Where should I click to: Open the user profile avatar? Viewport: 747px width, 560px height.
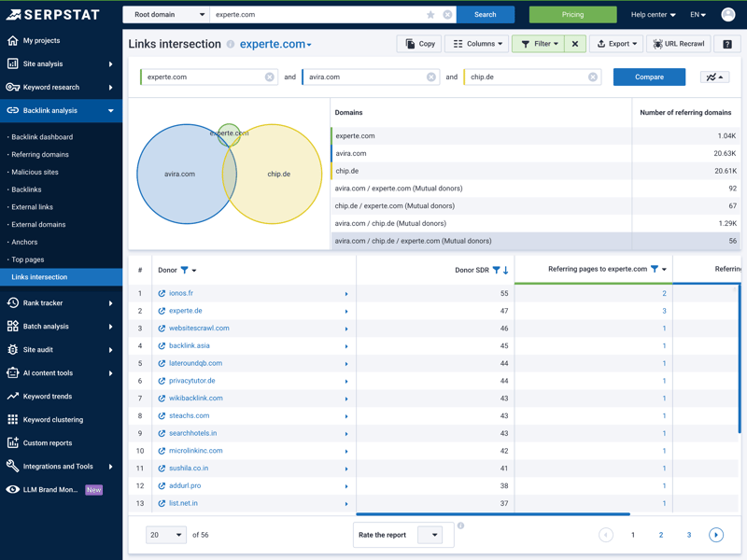pyautogui.click(x=728, y=15)
